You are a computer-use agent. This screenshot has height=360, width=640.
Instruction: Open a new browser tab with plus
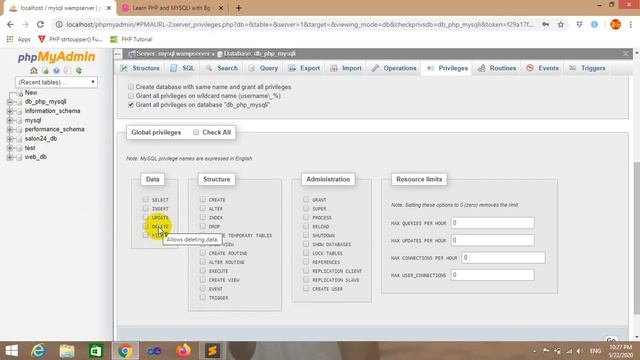click(x=239, y=8)
